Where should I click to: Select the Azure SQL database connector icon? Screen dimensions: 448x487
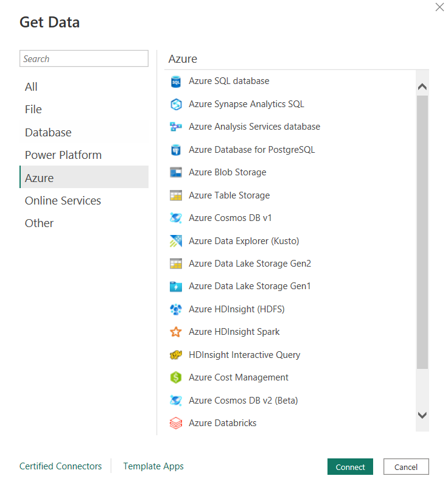coord(176,81)
